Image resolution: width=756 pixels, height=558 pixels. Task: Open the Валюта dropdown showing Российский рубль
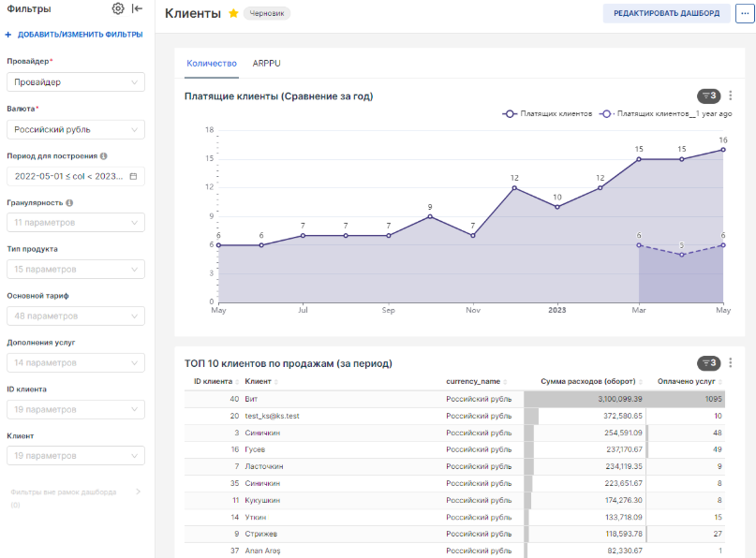coord(75,129)
